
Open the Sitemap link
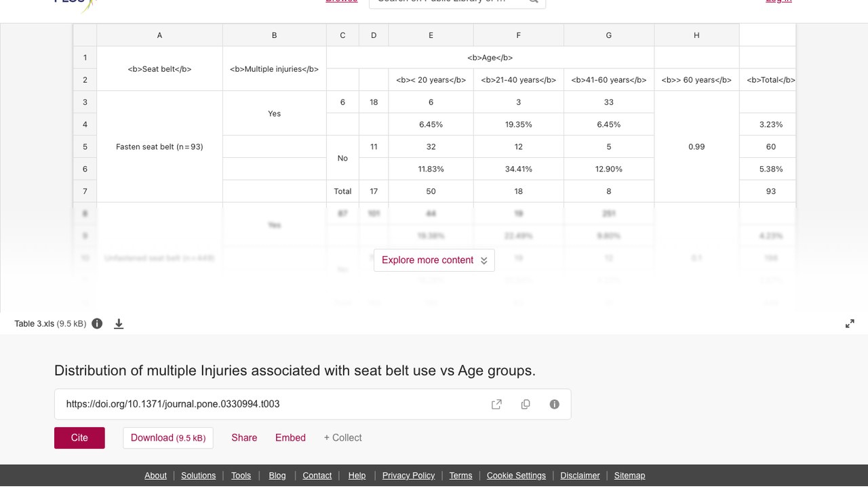pos(629,476)
